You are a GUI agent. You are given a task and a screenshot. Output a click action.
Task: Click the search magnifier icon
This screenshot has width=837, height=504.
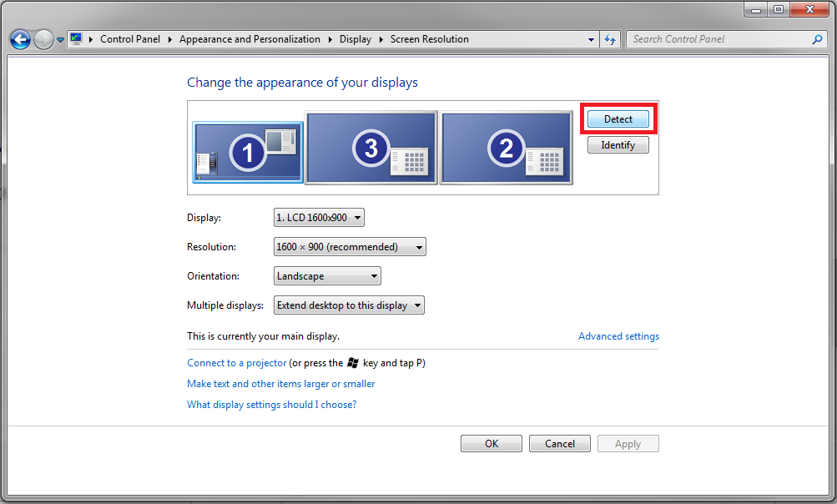pyautogui.click(x=817, y=39)
